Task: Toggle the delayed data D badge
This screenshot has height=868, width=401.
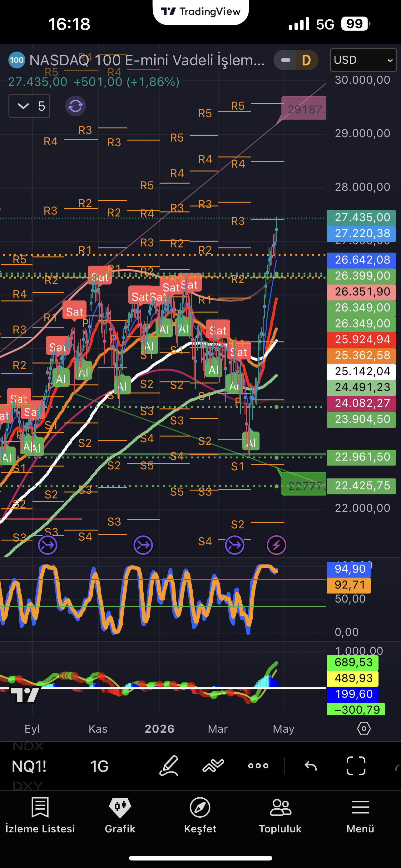Action: coord(306,60)
